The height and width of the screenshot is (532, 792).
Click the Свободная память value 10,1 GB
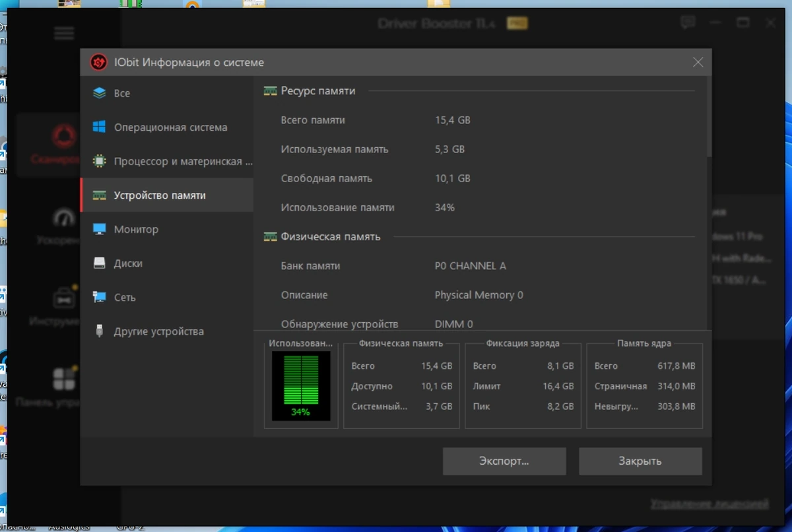pos(453,178)
